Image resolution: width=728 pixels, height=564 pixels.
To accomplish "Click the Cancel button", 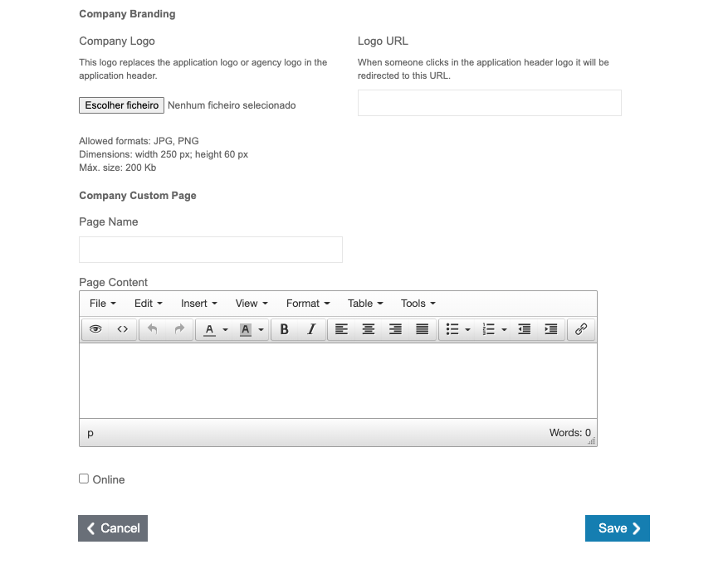I will coord(113,528).
